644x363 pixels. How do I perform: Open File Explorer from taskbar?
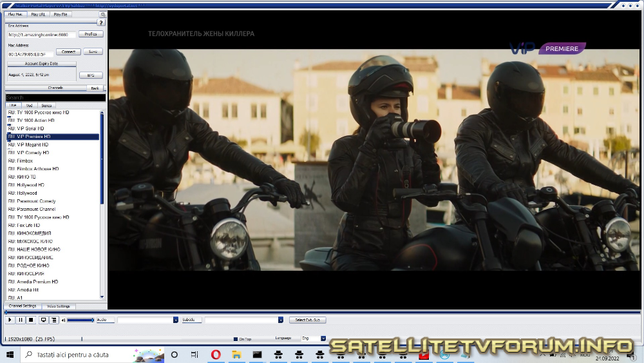[236, 355]
